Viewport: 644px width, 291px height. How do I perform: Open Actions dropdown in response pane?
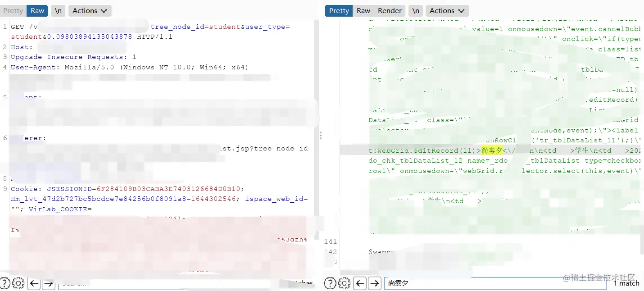[x=447, y=11]
